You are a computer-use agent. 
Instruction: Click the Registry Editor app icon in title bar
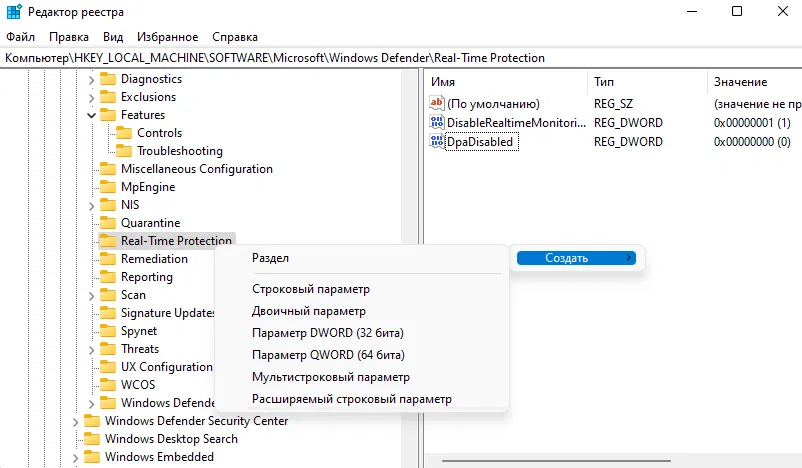pyautogui.click(x=10, y=11)
